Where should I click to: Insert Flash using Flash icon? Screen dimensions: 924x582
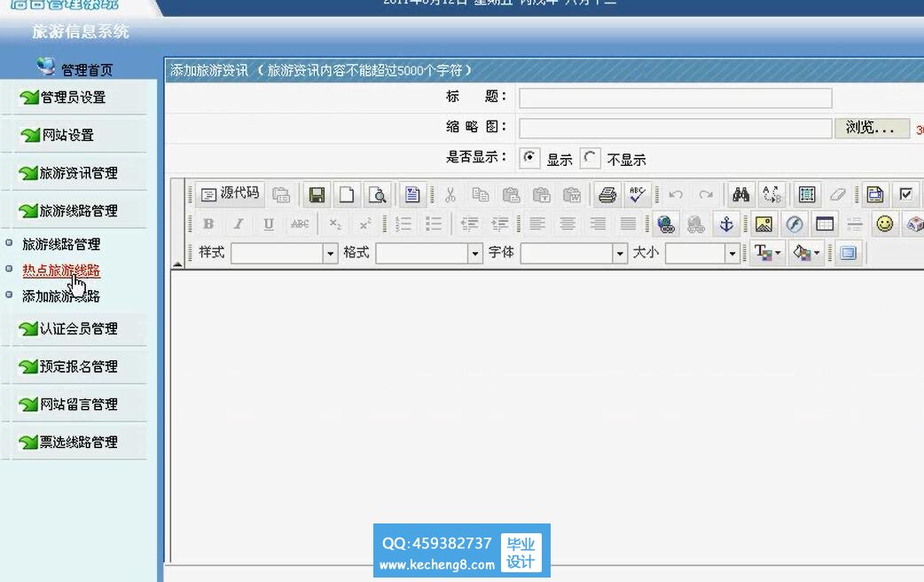pos(795,224)
